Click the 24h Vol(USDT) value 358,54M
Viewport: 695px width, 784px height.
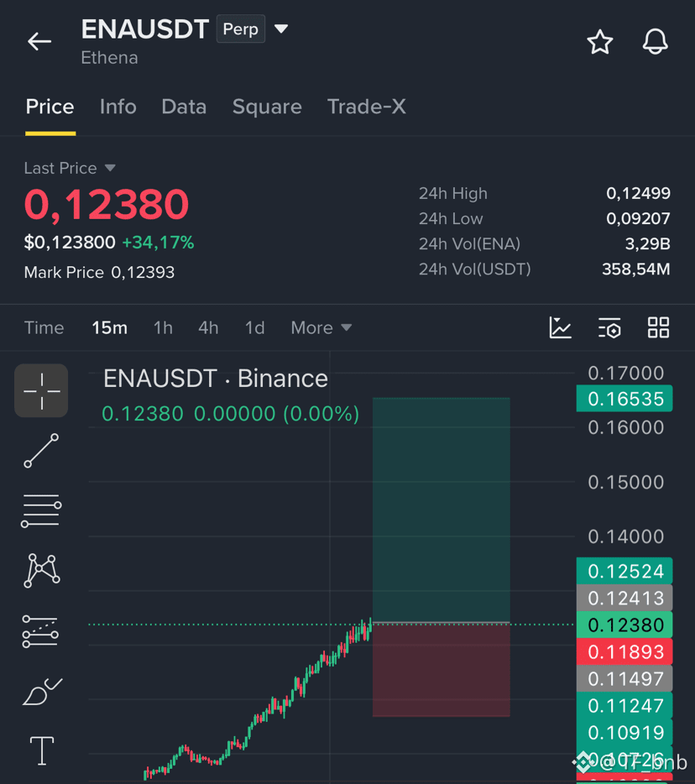[635, 269]
